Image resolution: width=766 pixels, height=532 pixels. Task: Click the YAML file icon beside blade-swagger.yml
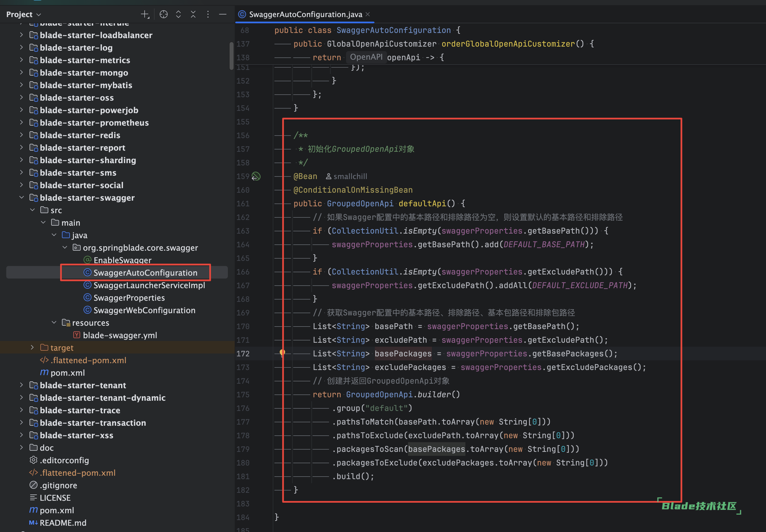tap(77, 335)
